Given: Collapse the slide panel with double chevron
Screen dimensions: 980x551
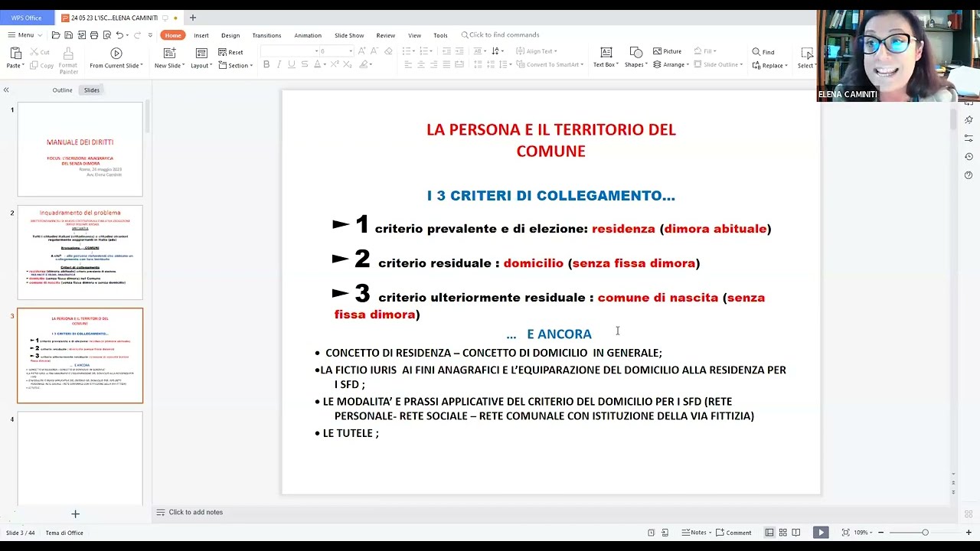Looking at the screenshot, I should coord(6,90).
